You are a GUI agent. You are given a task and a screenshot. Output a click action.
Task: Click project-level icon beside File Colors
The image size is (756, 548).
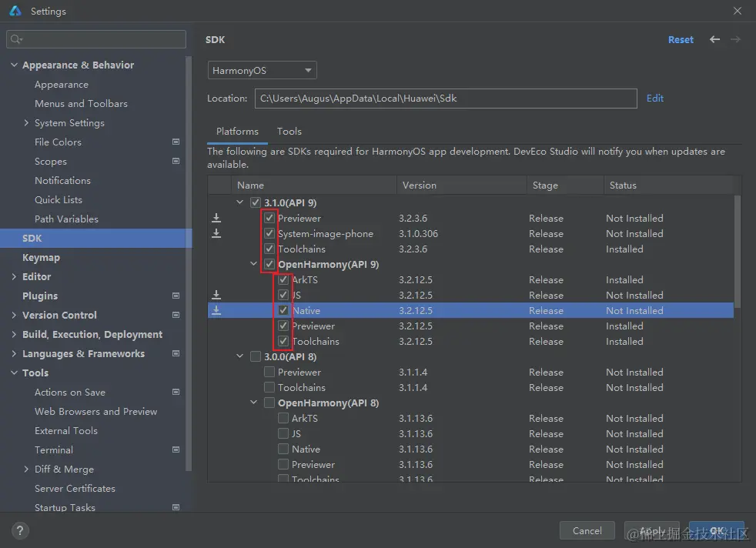point(176,142)
